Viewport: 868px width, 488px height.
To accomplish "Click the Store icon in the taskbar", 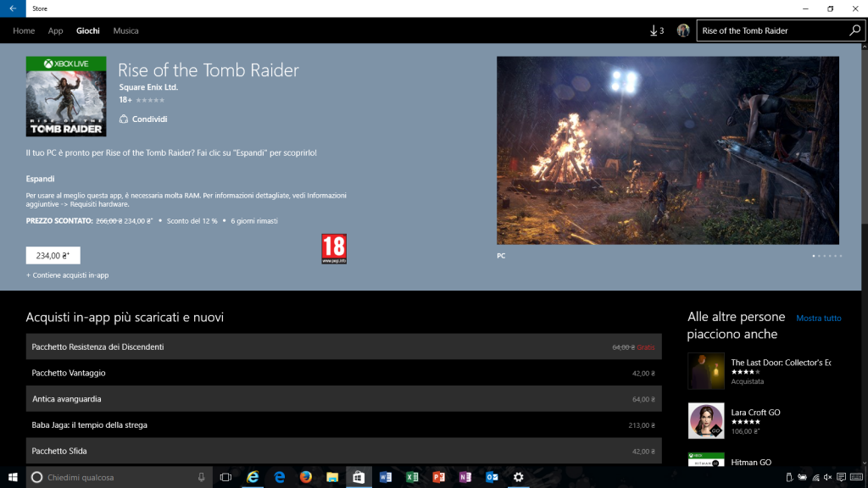I will tap(359, 477).
